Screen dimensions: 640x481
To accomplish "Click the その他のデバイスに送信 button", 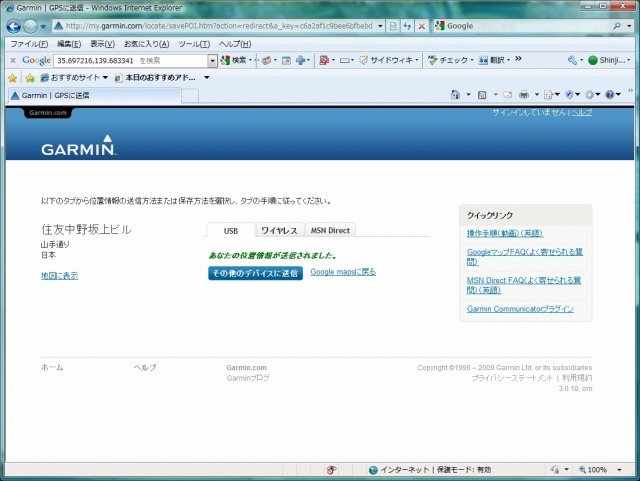I will click(256, 273).
